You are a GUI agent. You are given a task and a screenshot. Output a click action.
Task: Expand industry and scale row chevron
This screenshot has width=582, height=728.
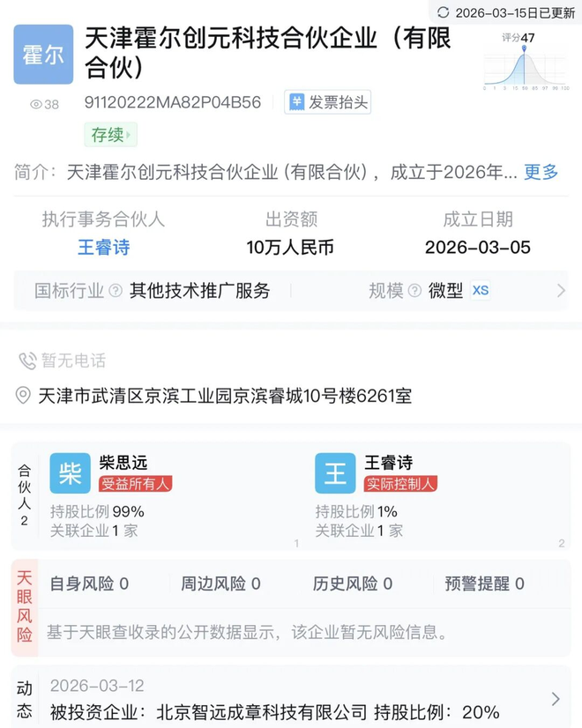tap(561, 291)
